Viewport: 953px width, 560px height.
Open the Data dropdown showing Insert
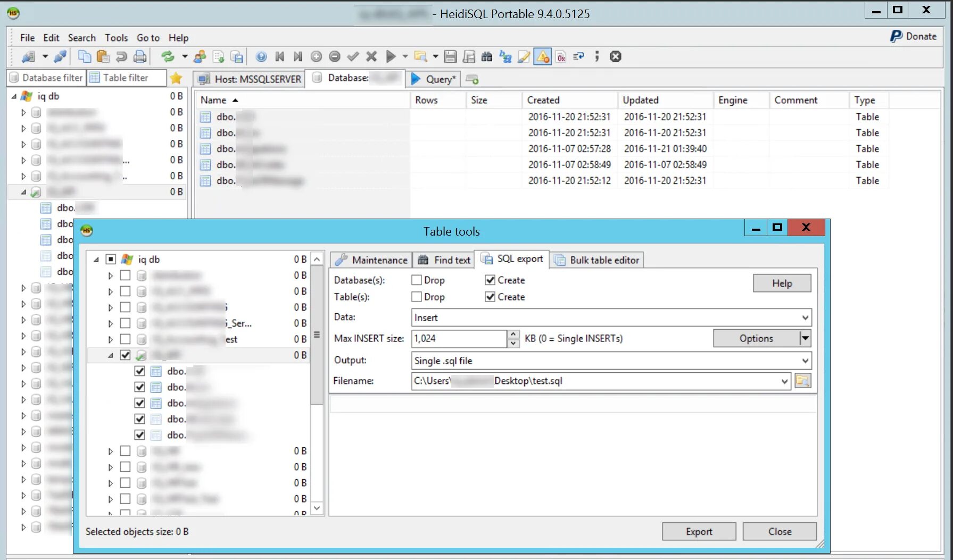click(x=806, y=317)
